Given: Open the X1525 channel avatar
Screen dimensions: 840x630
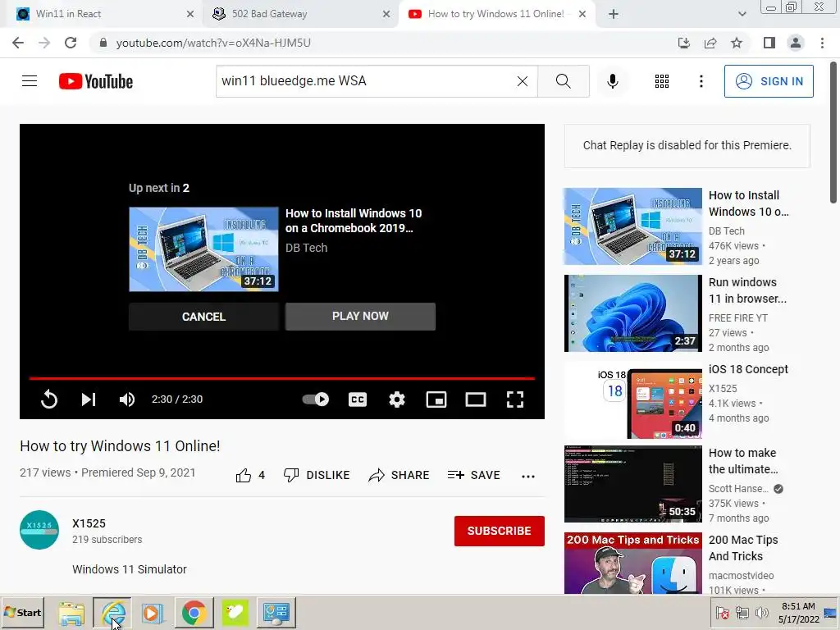Looking at the screenshot, I should click(39, 530).
